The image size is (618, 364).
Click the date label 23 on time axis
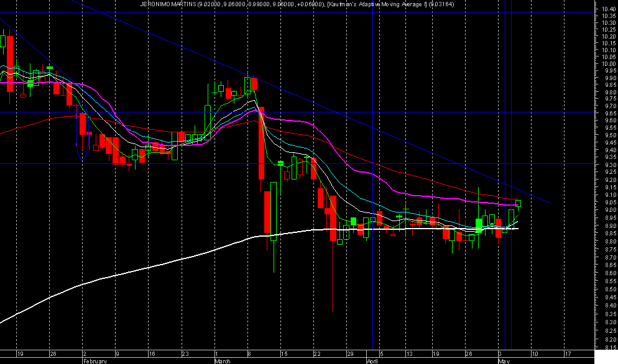(185, 354)
